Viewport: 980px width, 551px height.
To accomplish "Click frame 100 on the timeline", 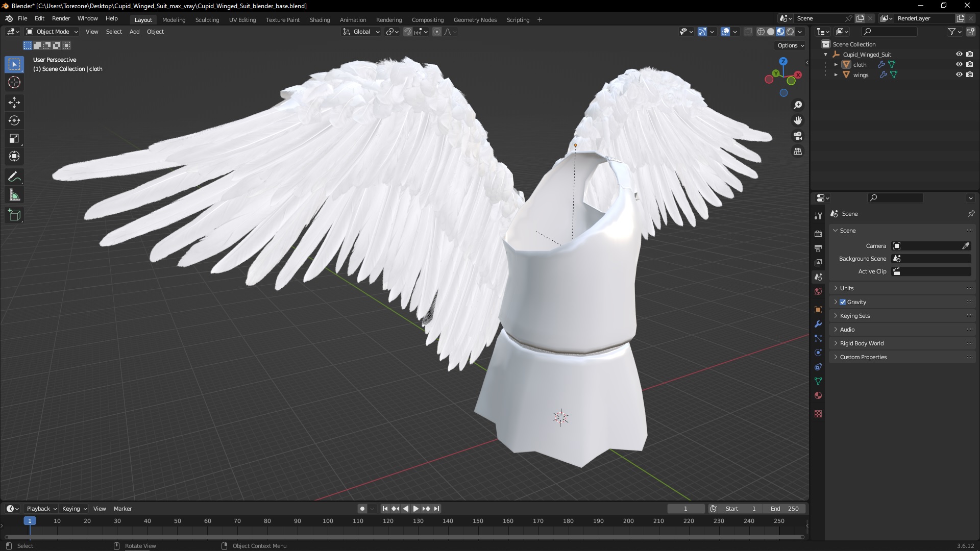I will [328, 521].
